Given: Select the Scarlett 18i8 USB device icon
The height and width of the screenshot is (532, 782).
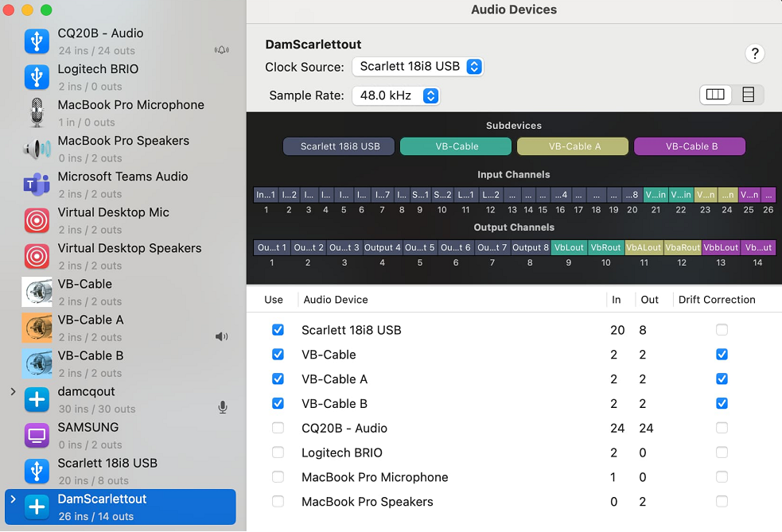Looking at the screenshot, I should (x=37, y=470).
